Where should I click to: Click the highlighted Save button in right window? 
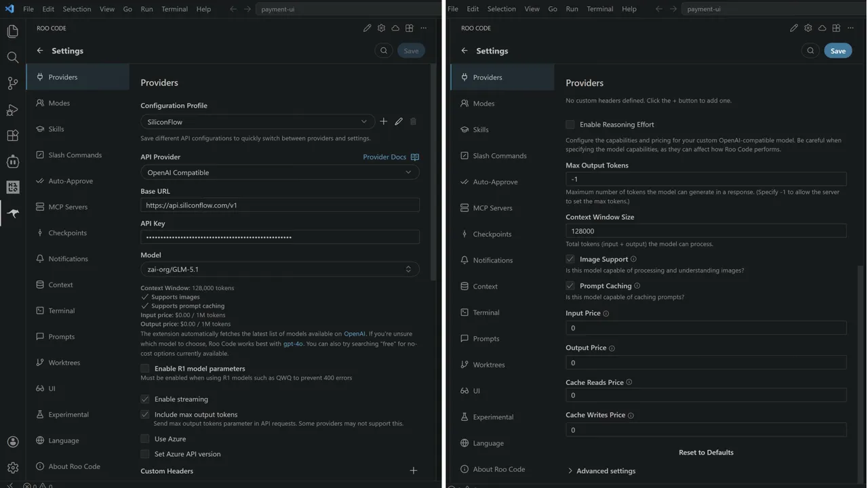838,51
